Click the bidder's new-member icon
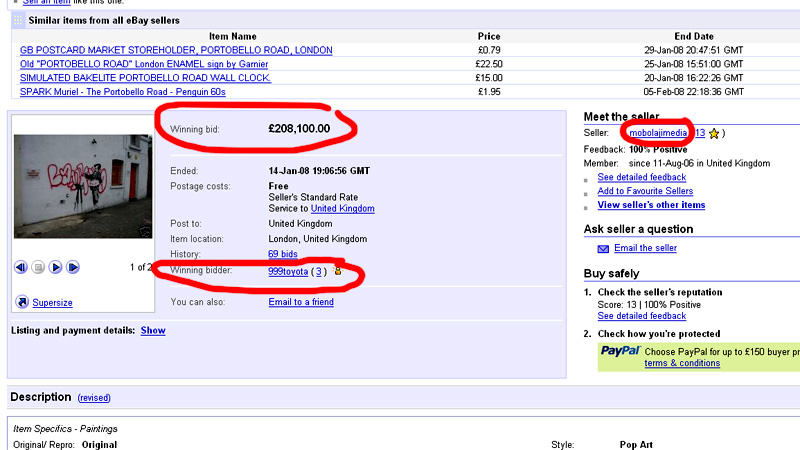The width and height of the screenshot is (800, 450). click(x=337, y=270)
